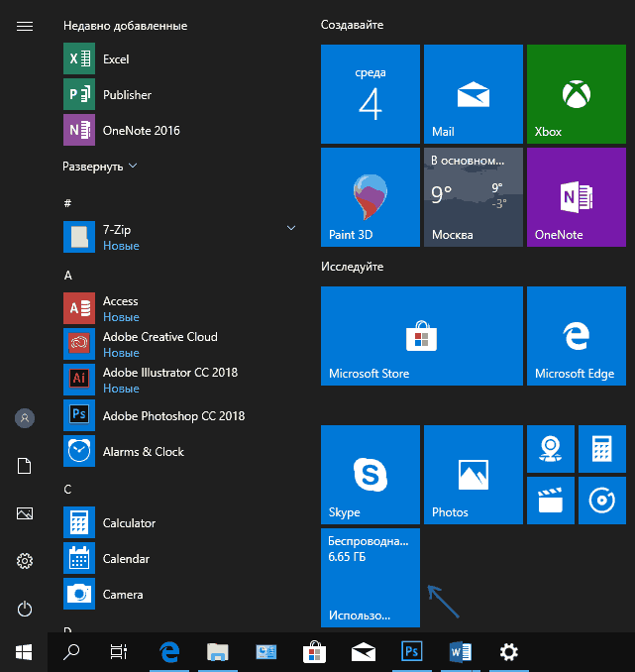The height and width of the screenshot is (672, 635).
Task: Open the Photos tile
Action: pos(474,475)
